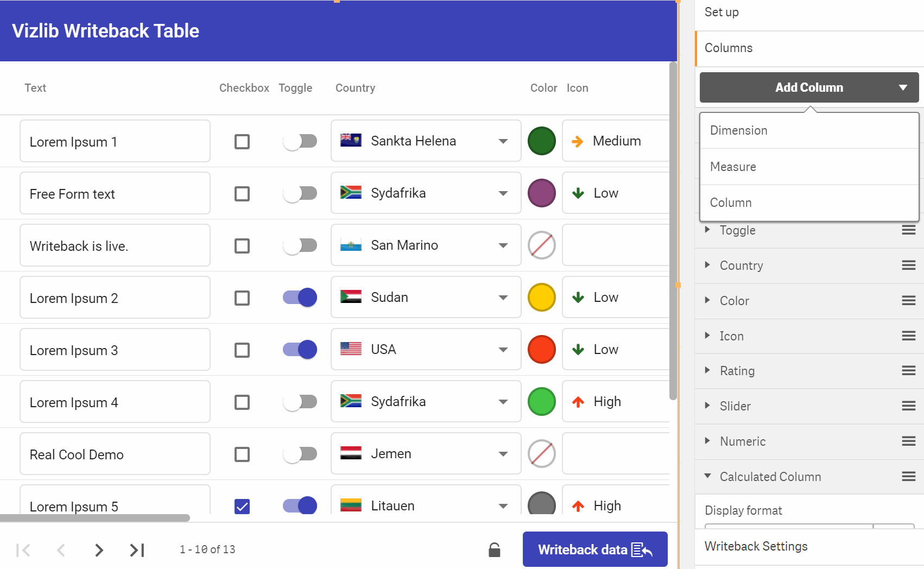Screen dimensions: 924x569
Task: Click drag handle icon for Numeric column
Action: 909,441
